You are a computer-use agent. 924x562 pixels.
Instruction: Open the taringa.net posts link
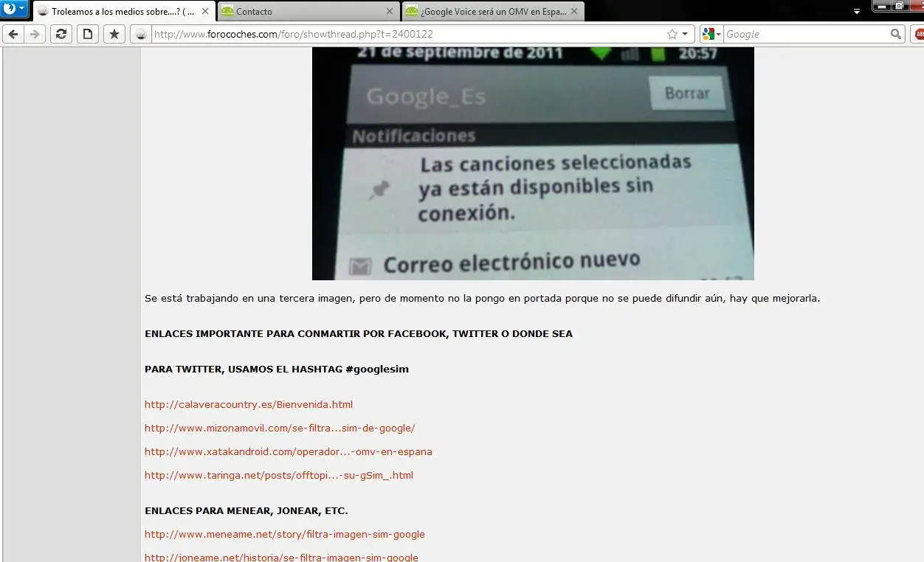coord(279,475)
